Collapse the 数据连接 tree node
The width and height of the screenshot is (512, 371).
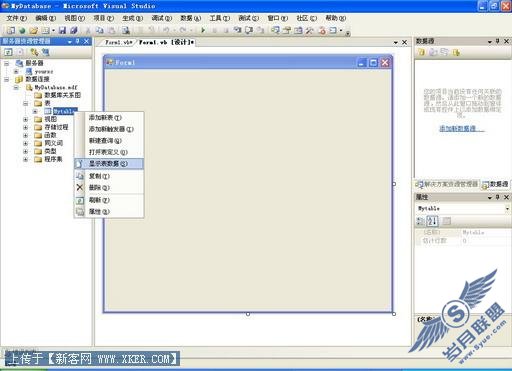click(x=7, y=79)
